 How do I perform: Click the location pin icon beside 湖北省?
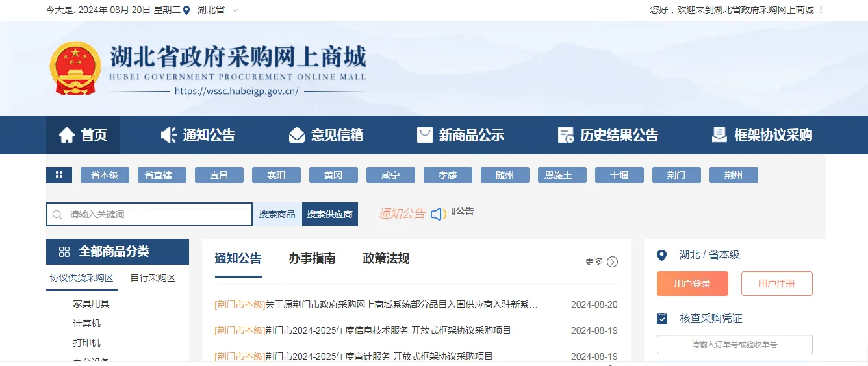pos(187,10)
